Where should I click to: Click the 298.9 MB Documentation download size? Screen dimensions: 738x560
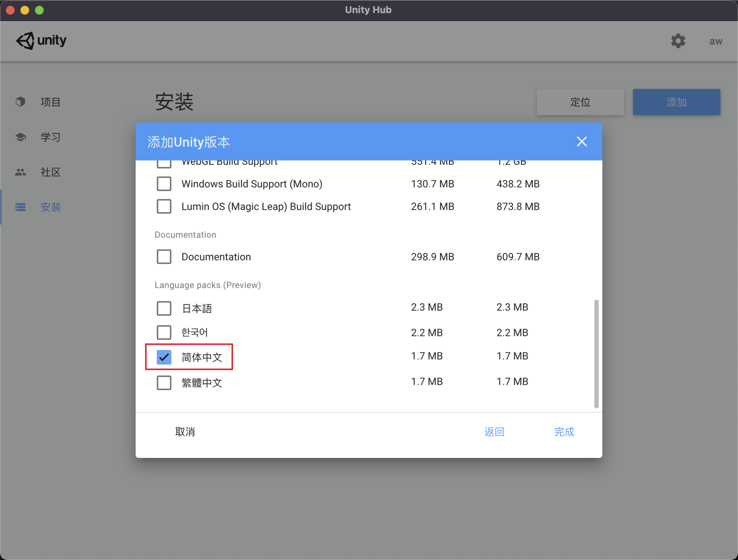(x=432, y=257)
